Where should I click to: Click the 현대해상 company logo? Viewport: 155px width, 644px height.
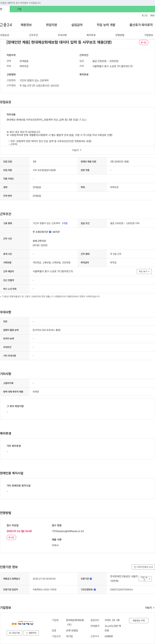pos(22,623)
